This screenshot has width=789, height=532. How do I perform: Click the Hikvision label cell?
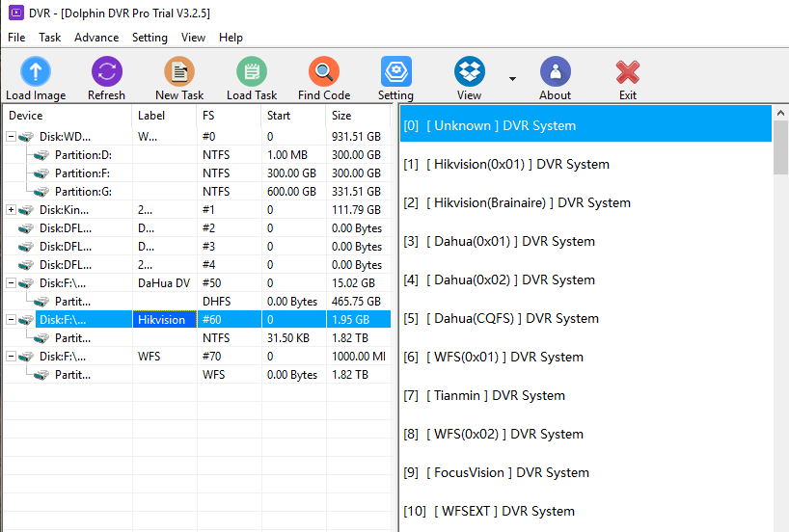164,320
